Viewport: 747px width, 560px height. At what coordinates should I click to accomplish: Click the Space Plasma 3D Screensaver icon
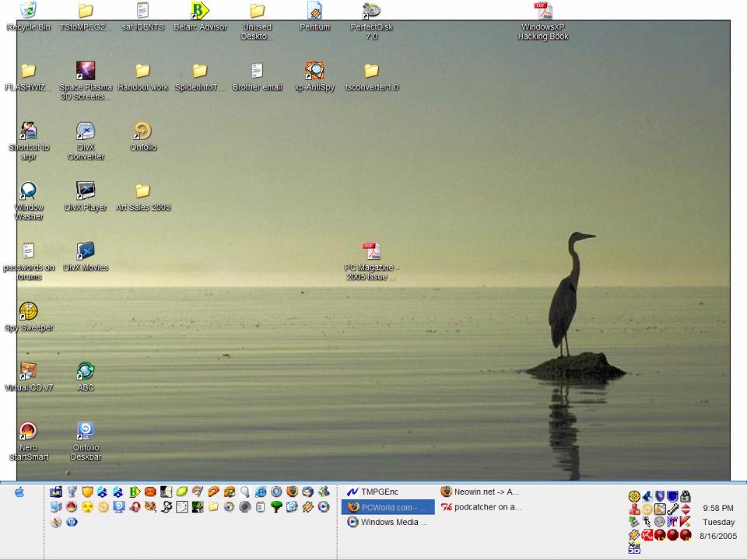[86, 71]
